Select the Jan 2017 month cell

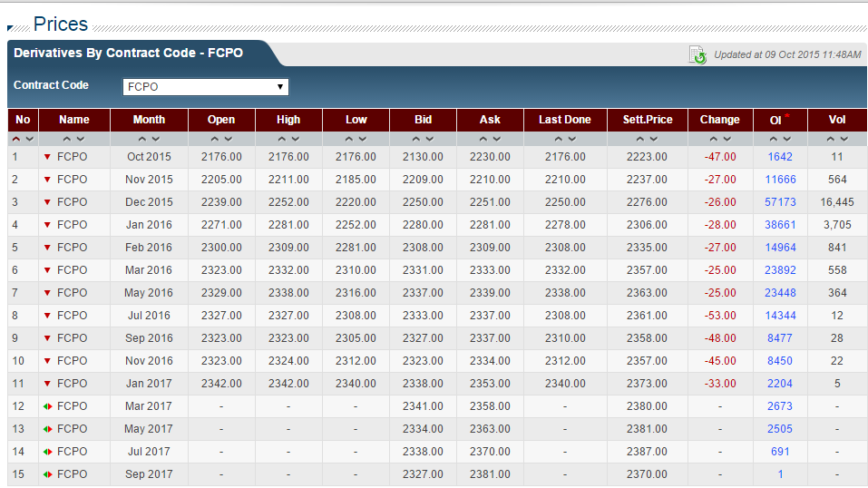coord(149,384)
